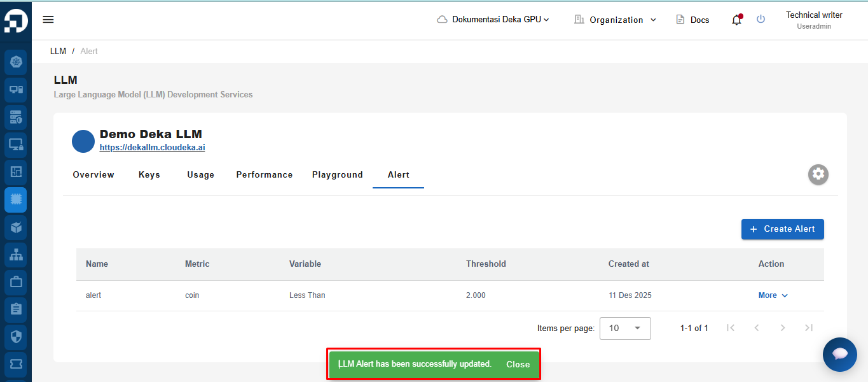This screenshot has height=382, width=868.
Task: Select the Kubernetes sidebar icon
Action: click(16, 62)
